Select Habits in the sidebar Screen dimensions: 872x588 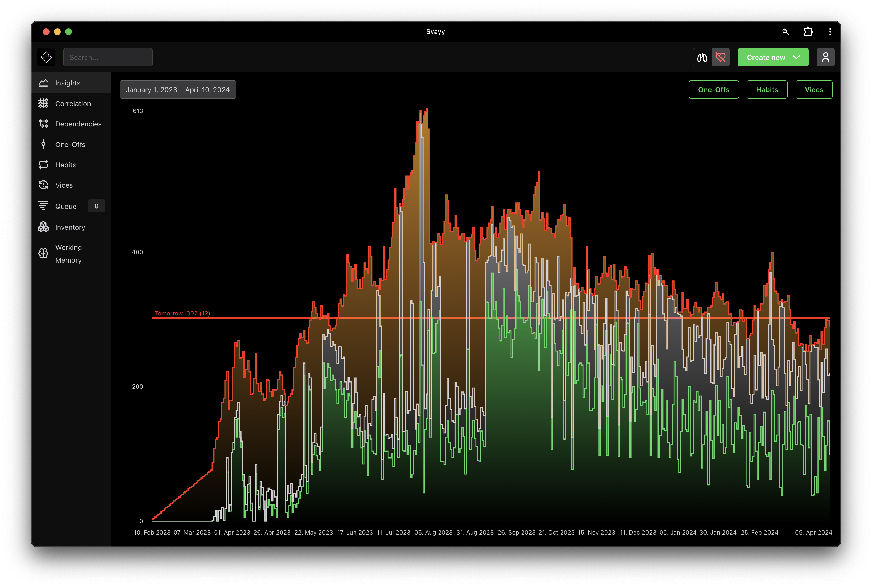coord(71,165)
